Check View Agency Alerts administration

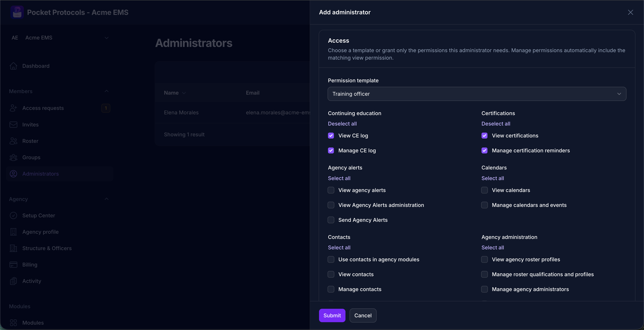(x=331, y=205)
